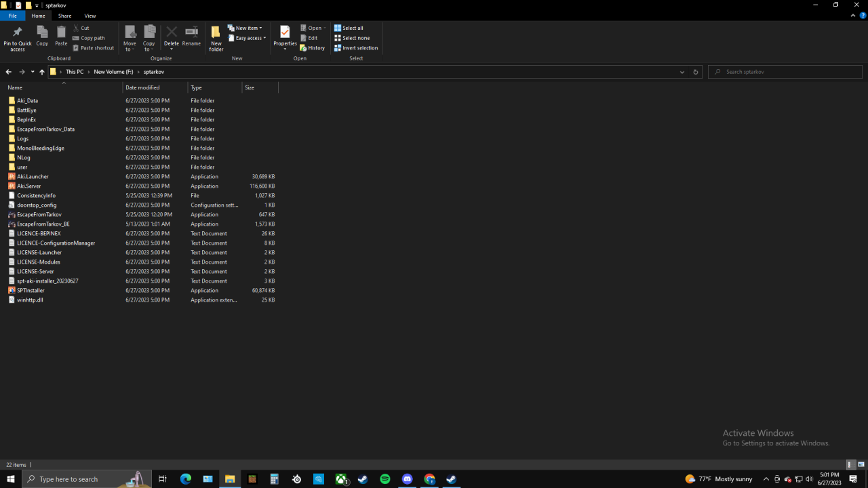Open the Delete options dropdown arrow

172,49
